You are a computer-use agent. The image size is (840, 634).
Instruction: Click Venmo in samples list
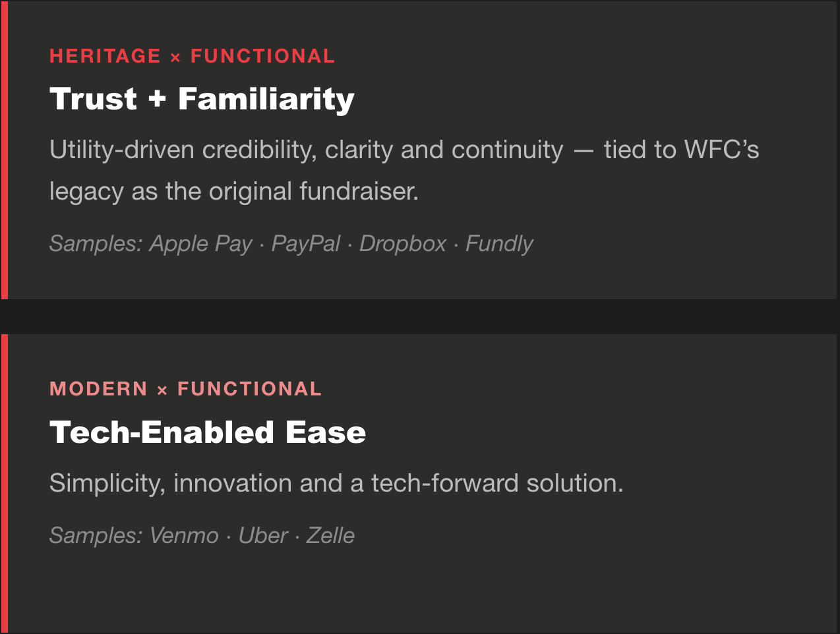click(184, 535)
